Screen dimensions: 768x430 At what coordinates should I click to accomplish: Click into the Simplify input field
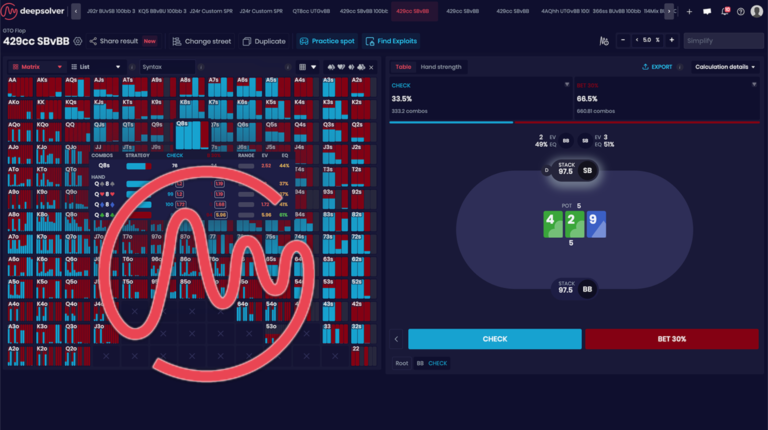click(x=722, y=41)
